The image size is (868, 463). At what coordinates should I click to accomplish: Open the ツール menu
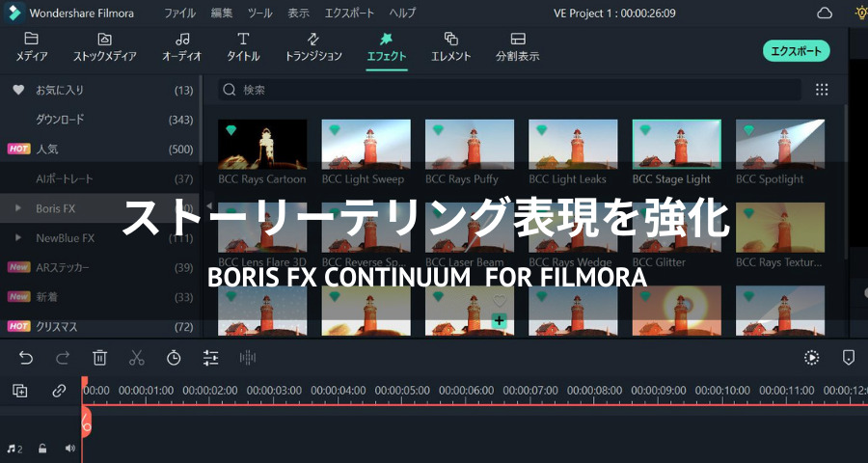259,14
